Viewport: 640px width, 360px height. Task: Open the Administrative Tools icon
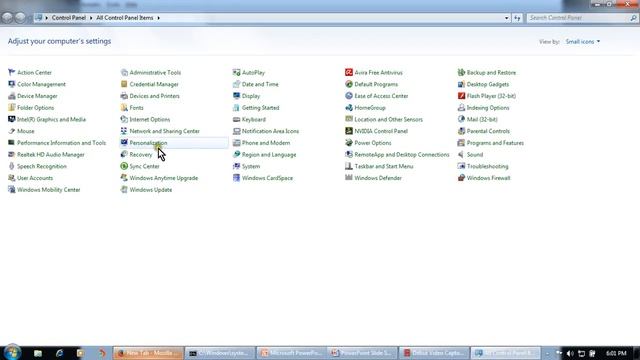(124, 72)
